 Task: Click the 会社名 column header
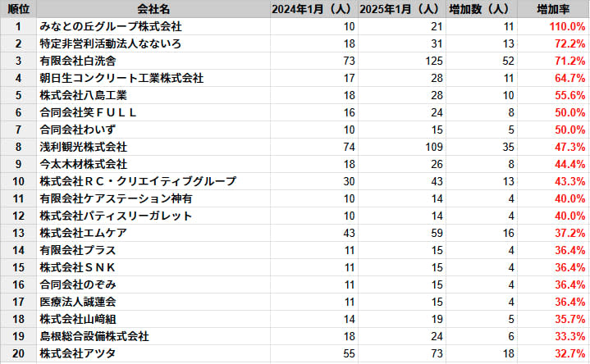tap(153, 9)
